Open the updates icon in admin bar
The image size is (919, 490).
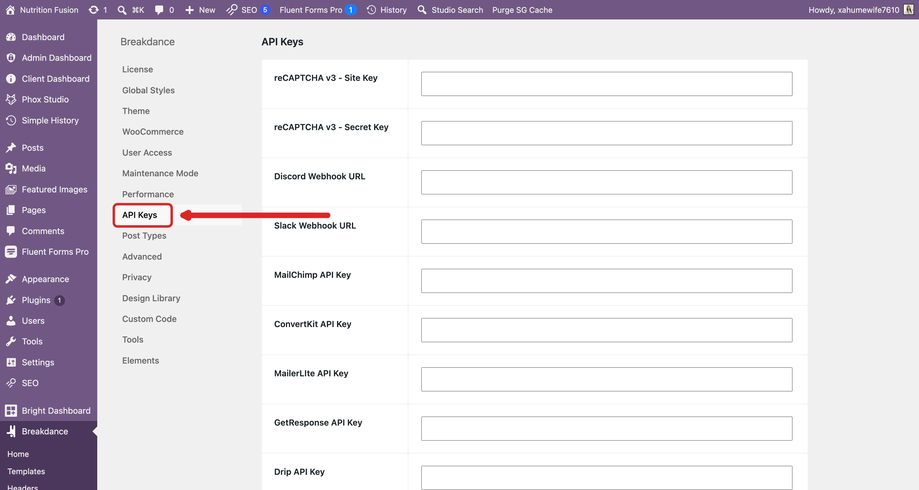[x=93, y=10]
